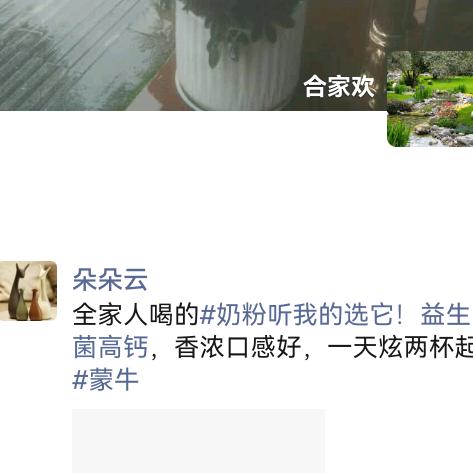Image resolution: width=473 pixels, height=473 pixels.
Task: Open the gray post image placeholder
Action: pyautogui.click(x=198, y=441)
